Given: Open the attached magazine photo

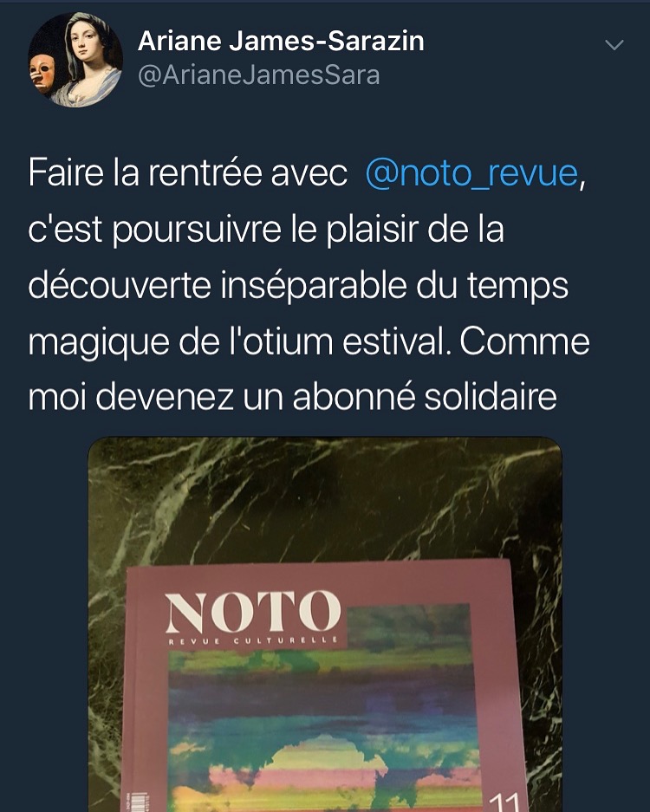Looking at the screenshot, I should coord(325,625).
